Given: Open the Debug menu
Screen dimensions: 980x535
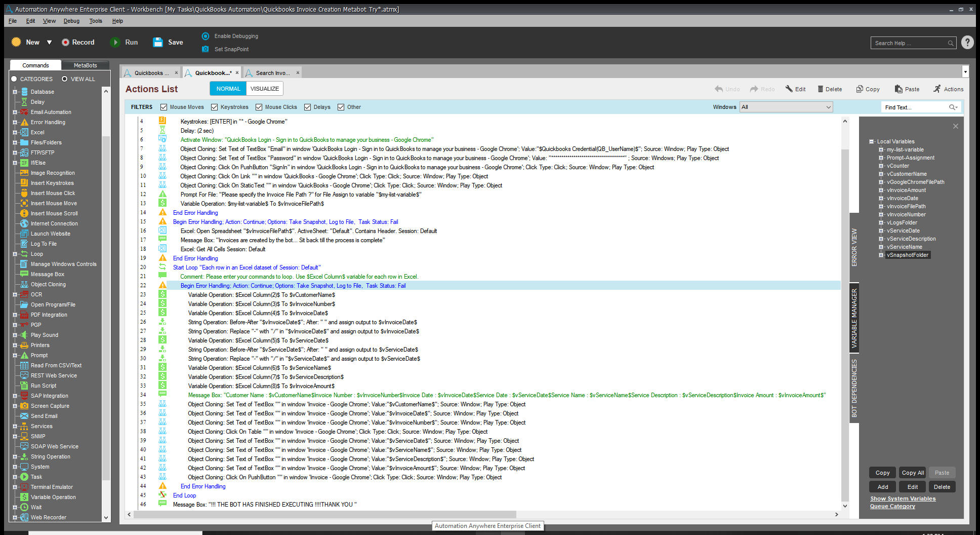Looking at the screenshot, I should pos(71,21).
